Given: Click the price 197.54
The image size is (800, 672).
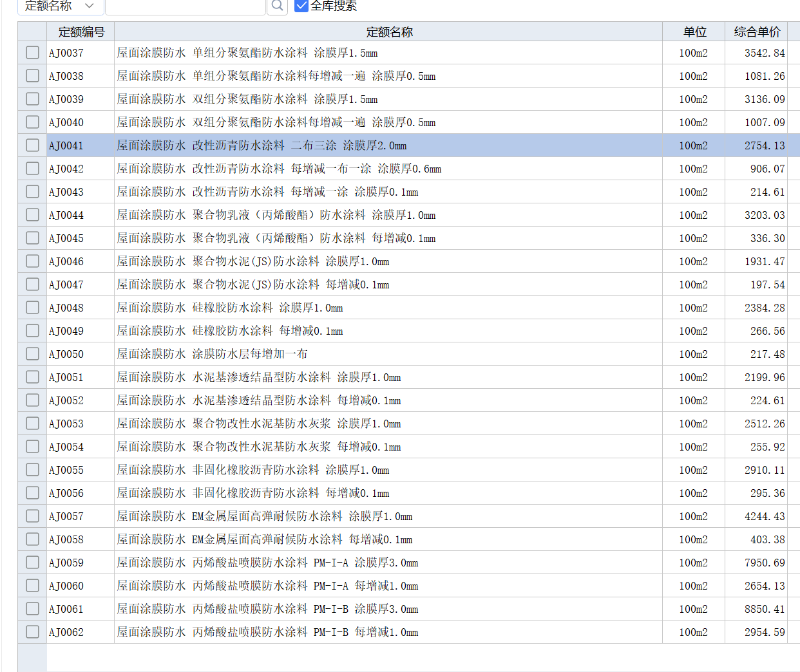Looking at the screenshot, I should coord(767,285).
